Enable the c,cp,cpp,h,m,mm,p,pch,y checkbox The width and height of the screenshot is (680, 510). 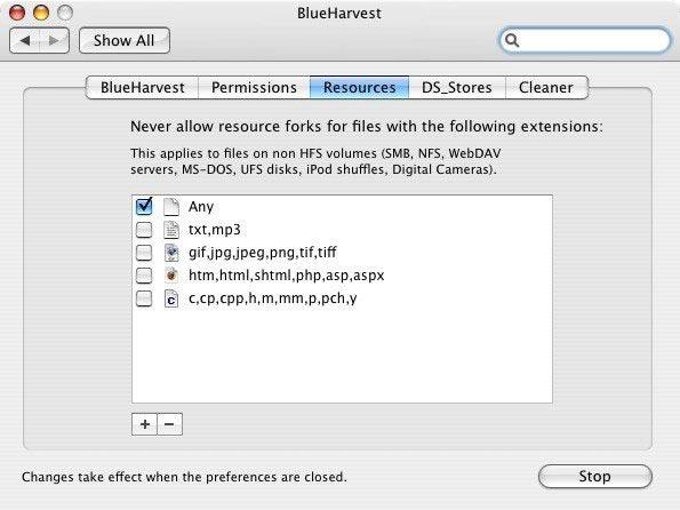(x=144, y=298)
